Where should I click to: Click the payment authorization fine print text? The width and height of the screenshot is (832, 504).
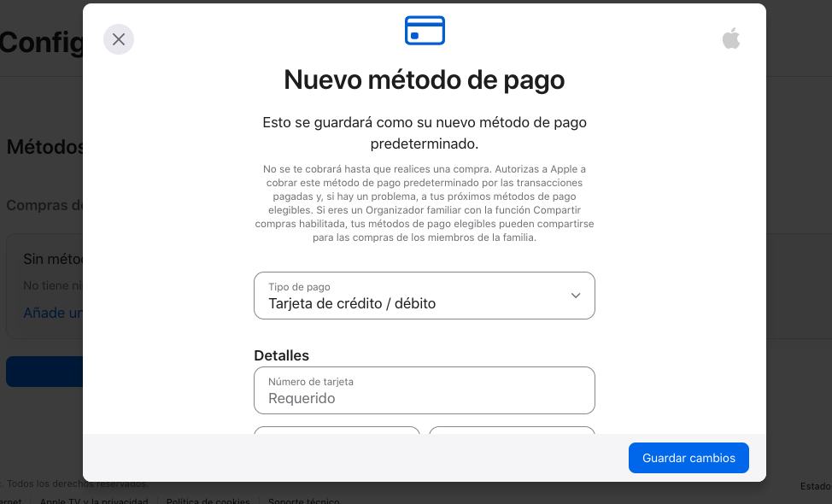(424, 204)
